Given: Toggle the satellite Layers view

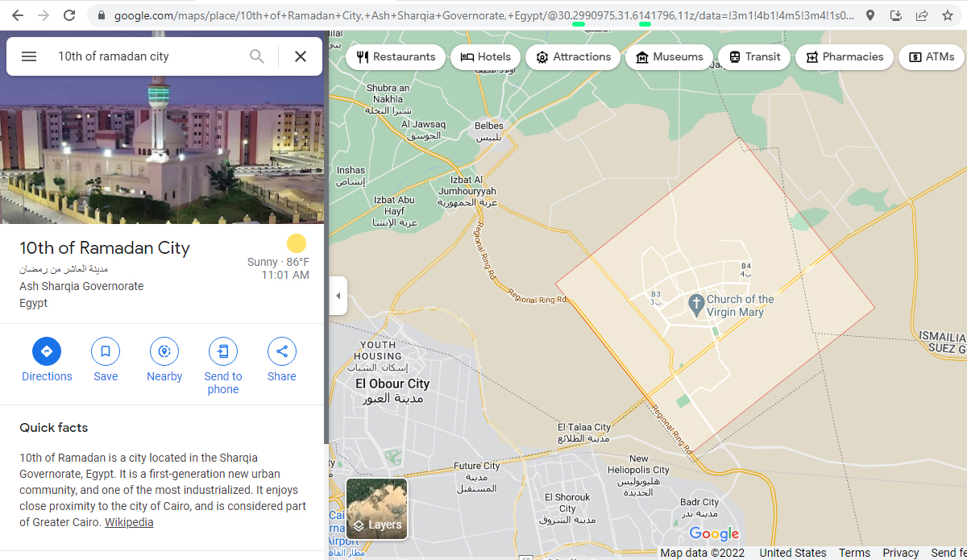Looking at the screenshot, I should pyautogui.click(x=376, y=508).
